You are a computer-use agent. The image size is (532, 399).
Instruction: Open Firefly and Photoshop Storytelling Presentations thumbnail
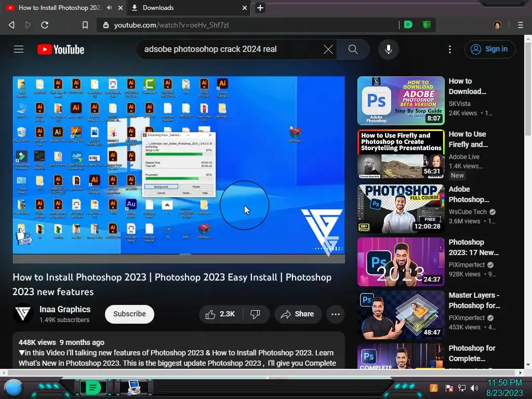(401, 154)
